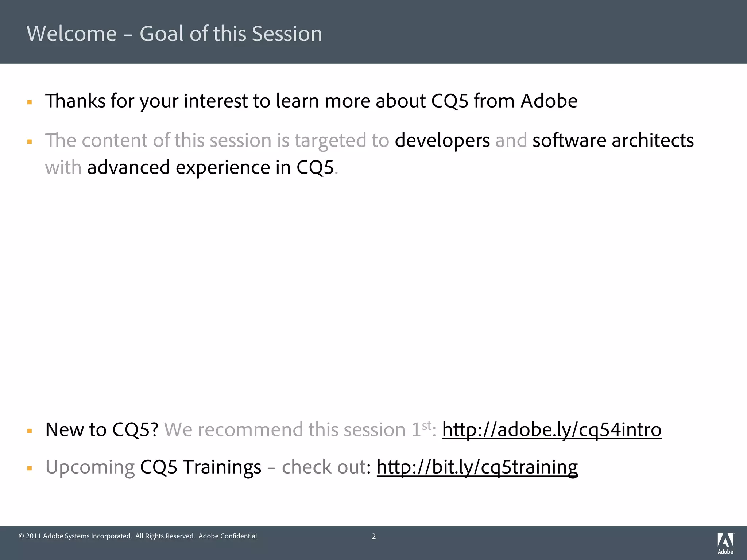Screen dimensions: 747x560
Task: Click the phrase "advanced experience in CQ5"
Action: (x=210, y=167)
